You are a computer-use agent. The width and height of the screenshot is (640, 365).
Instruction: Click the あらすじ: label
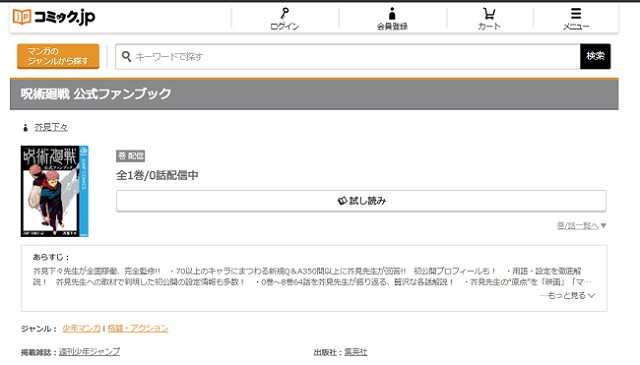coord(51,257)
